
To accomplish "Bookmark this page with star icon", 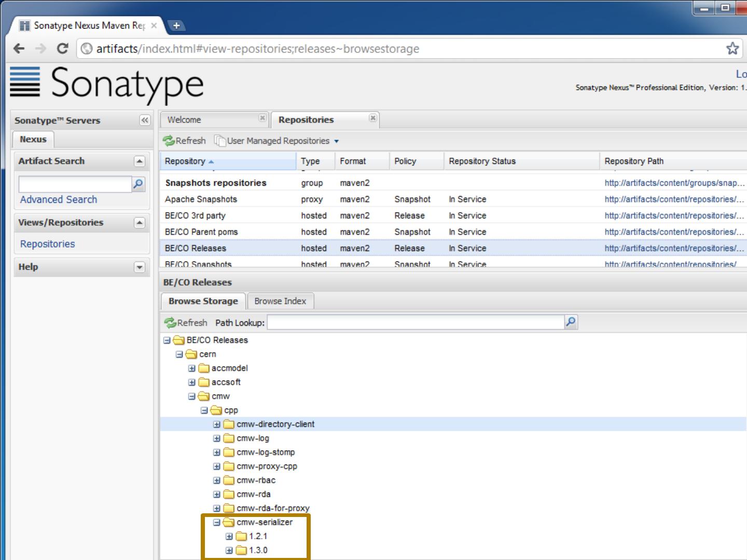I will pos(732,49).
